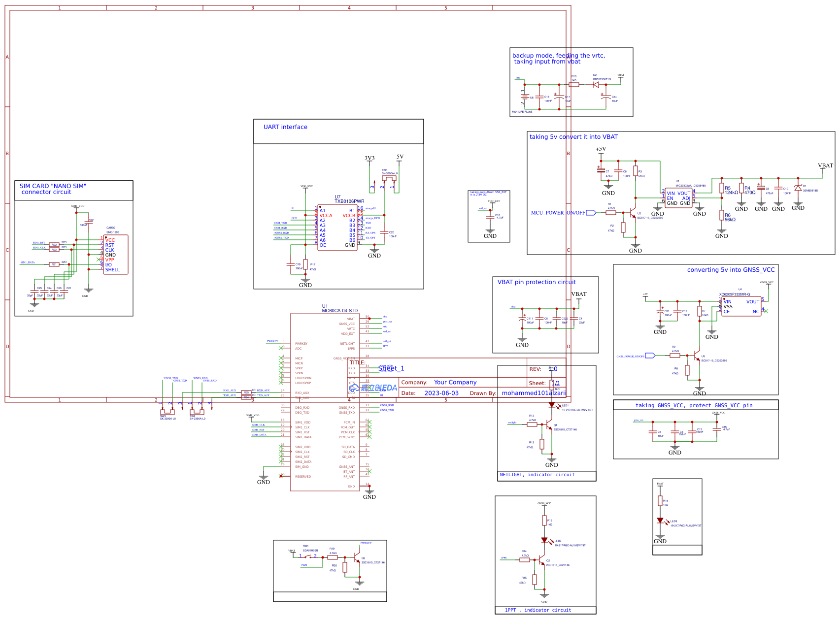
Task: Select the U7 TXB0106PWR level shifter symbol
Action: [338, 228]
